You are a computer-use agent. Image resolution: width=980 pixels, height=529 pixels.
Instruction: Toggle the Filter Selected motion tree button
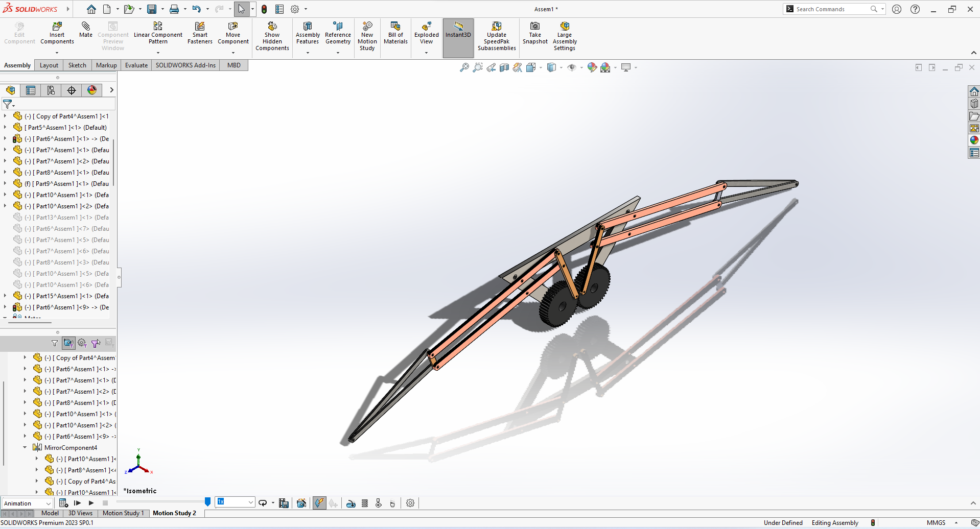point(96,343)
